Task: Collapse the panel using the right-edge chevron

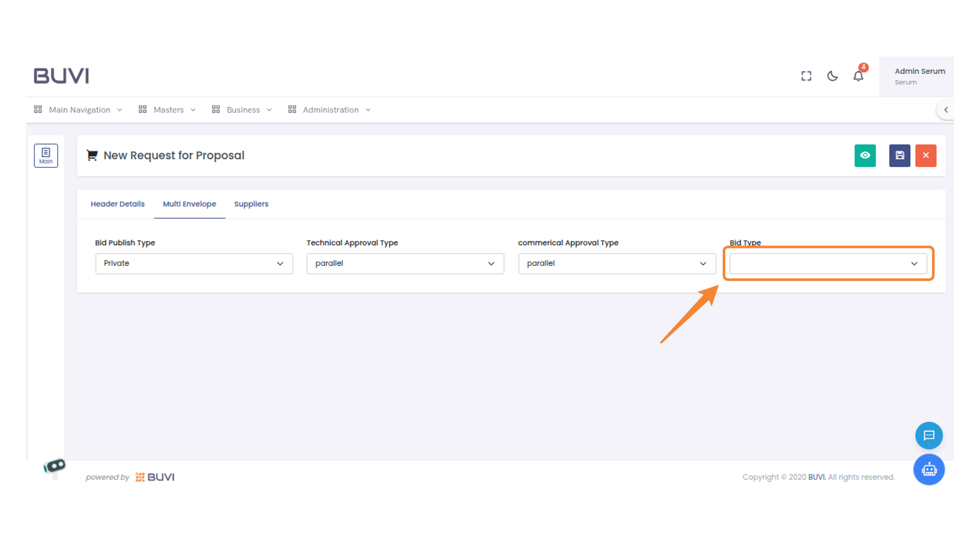Action: pyautogui.click(x=946, y=110)
